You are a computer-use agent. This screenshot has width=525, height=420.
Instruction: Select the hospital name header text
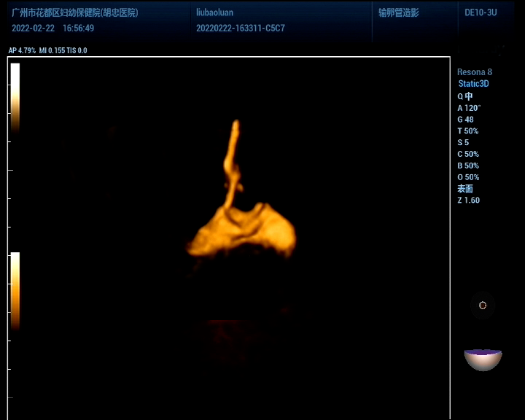pyautogui.click(x=75, y=12)
